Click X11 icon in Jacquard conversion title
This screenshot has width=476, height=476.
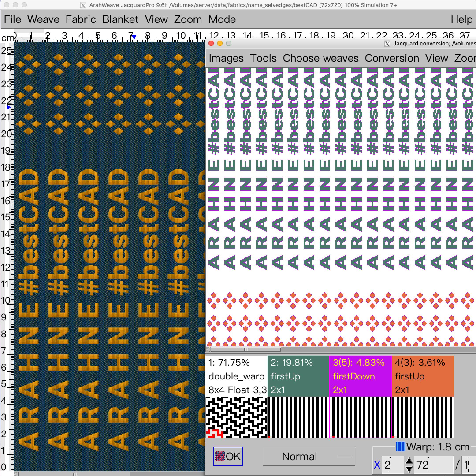[387, 44]
